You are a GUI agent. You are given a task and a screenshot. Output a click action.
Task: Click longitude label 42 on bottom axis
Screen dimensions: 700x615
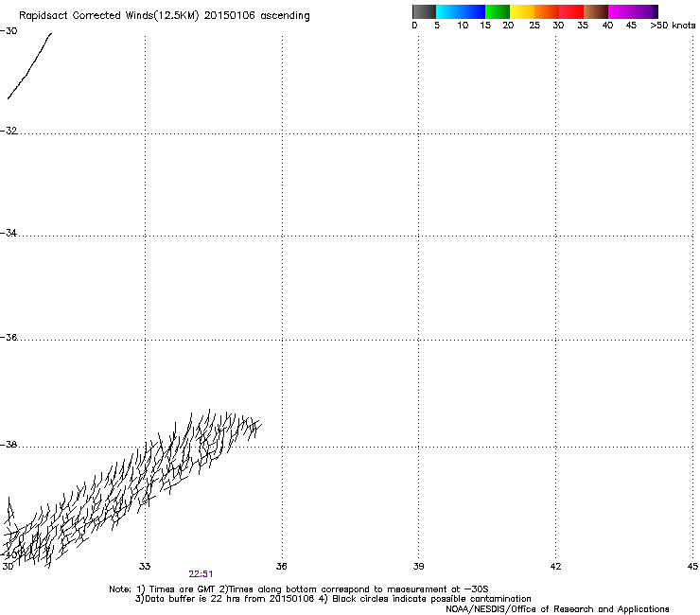pos(555,567)
